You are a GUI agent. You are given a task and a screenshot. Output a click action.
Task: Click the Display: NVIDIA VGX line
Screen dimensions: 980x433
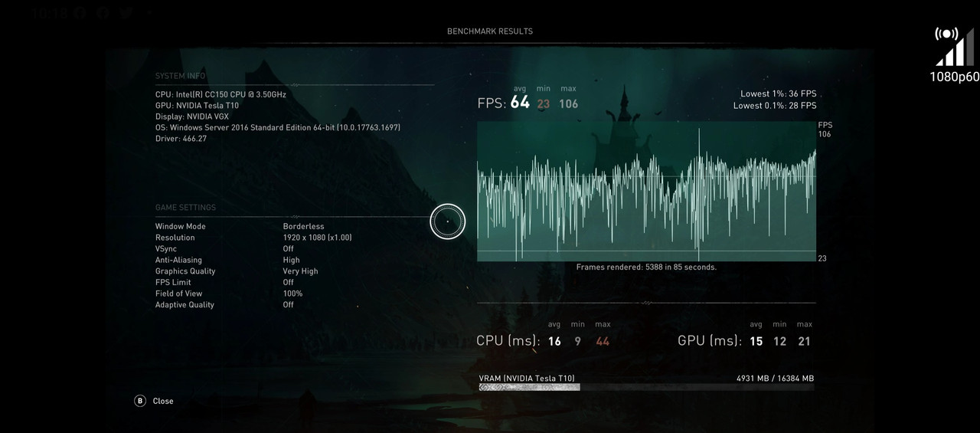192,116
